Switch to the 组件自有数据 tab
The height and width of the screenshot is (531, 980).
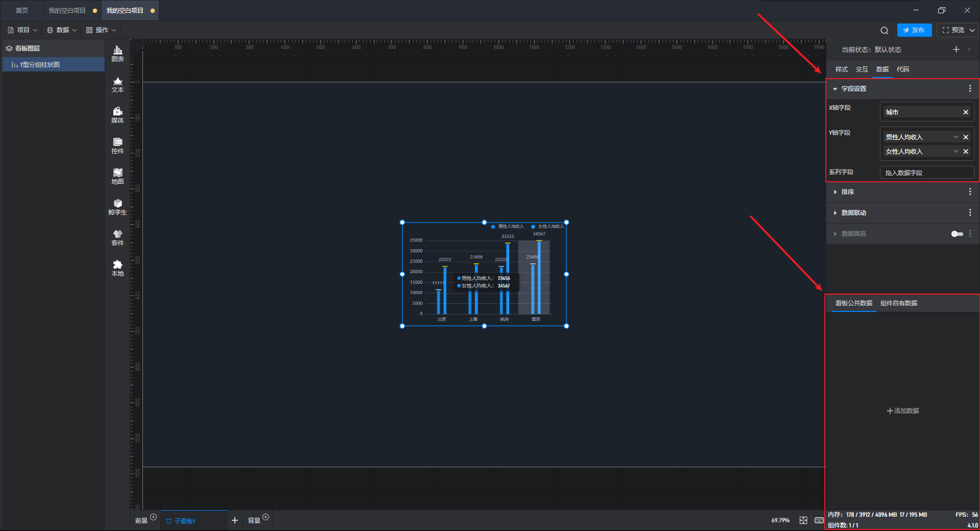pos(898,303)
